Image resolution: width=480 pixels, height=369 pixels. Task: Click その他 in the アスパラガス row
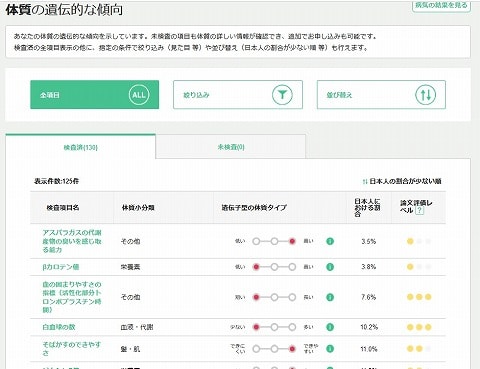tap(130, 241)
